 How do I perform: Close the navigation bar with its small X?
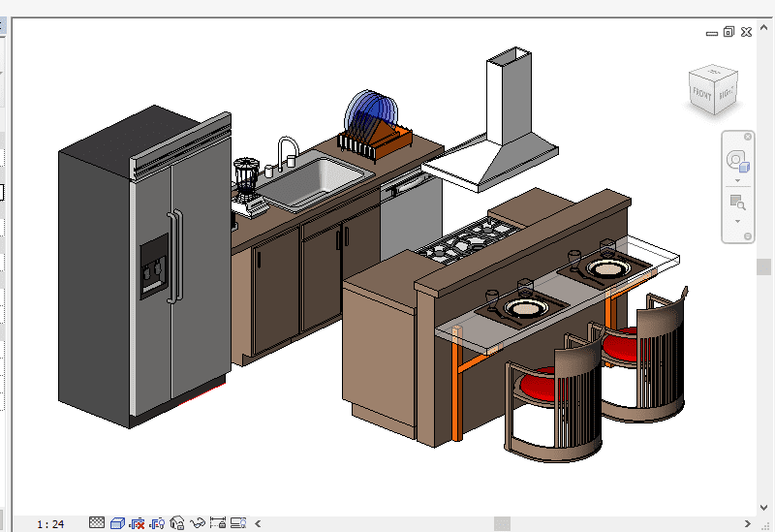click(x=747, y=139)
